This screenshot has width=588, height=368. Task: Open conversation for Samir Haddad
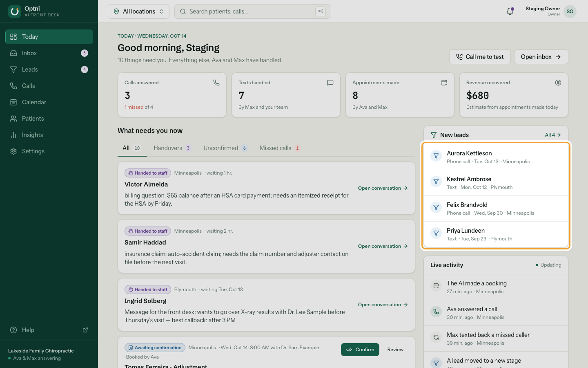pos(383,246)
